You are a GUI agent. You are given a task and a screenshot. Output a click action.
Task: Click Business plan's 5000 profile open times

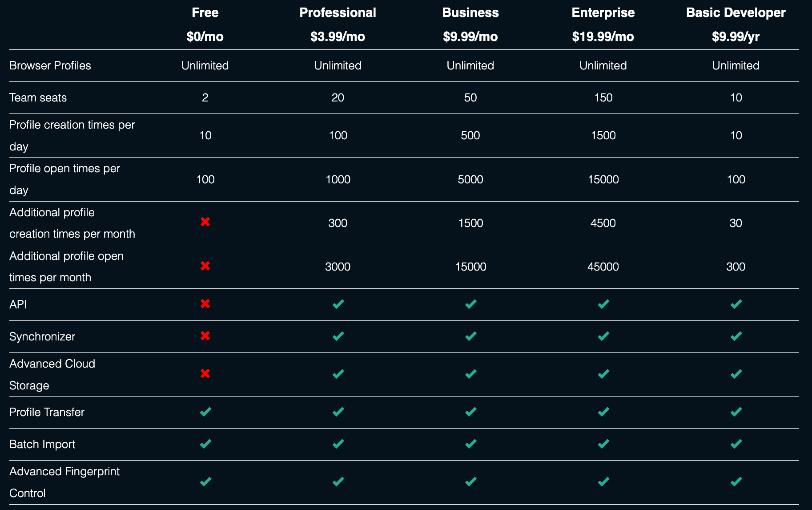470,179
